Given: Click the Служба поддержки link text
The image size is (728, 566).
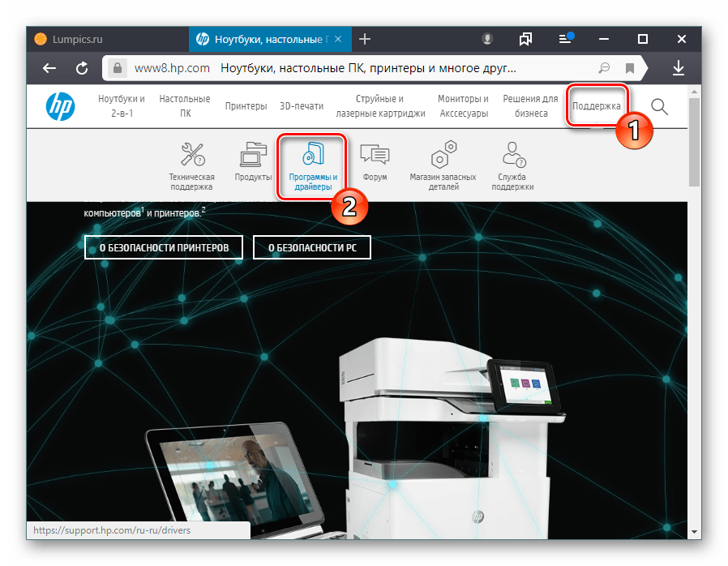Looking at the screenshot, I should [x=512, y=182].
